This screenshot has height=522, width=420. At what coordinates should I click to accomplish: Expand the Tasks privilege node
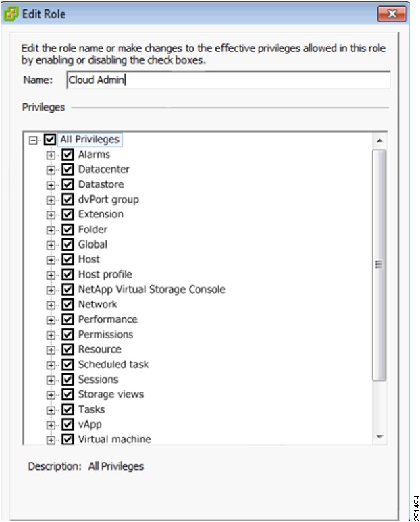coord(51,410)
